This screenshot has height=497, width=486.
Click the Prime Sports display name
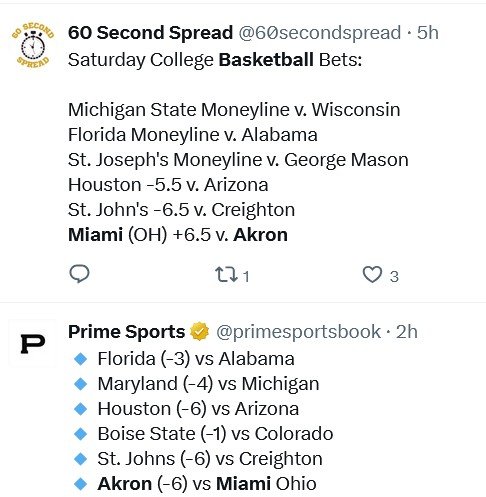(126, 332)
